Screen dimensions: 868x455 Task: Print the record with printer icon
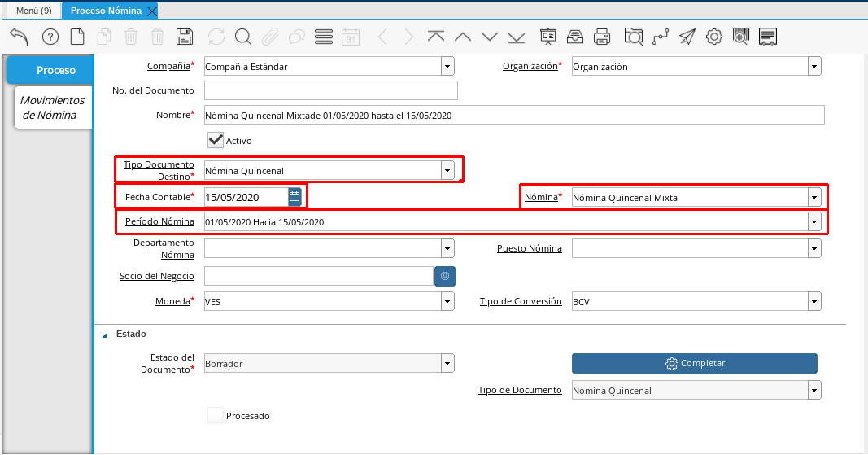pos(602,37)
